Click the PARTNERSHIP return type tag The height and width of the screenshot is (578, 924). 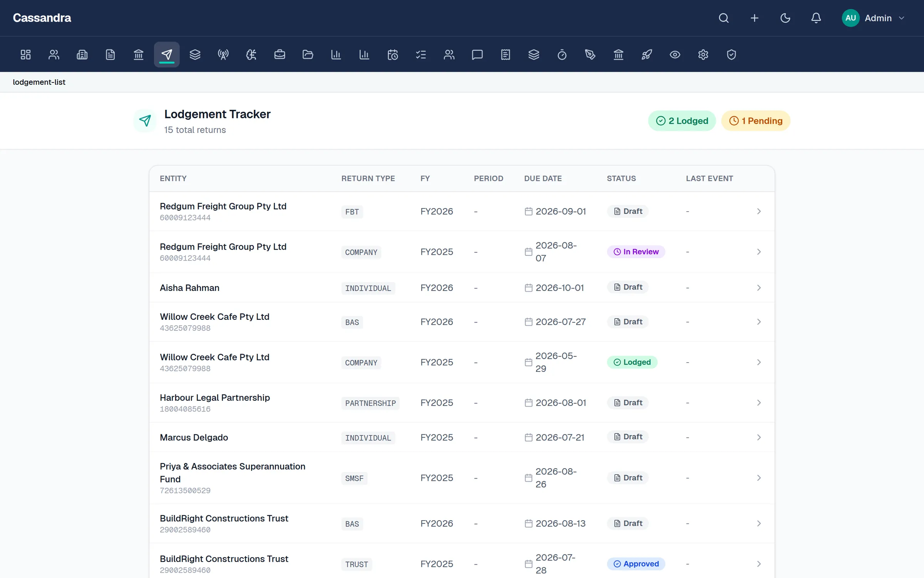tap(370, 403)
